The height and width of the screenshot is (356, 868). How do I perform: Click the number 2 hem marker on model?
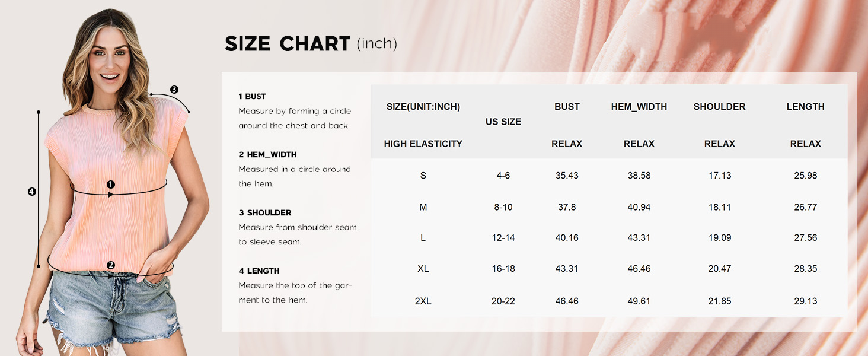[x=111, y=265]
